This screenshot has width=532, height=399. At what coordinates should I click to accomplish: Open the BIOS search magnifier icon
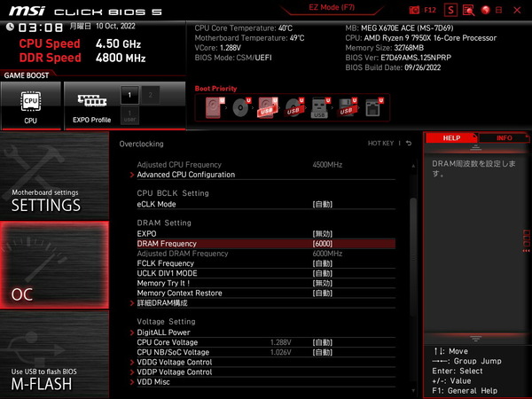coord(468,10)
